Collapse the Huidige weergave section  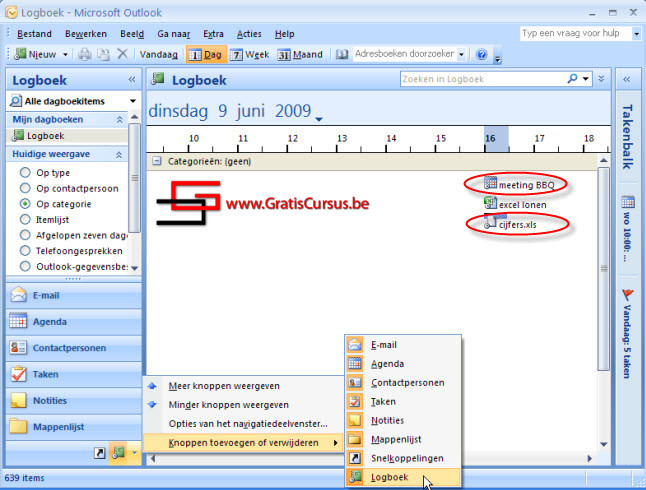point(119,155)
